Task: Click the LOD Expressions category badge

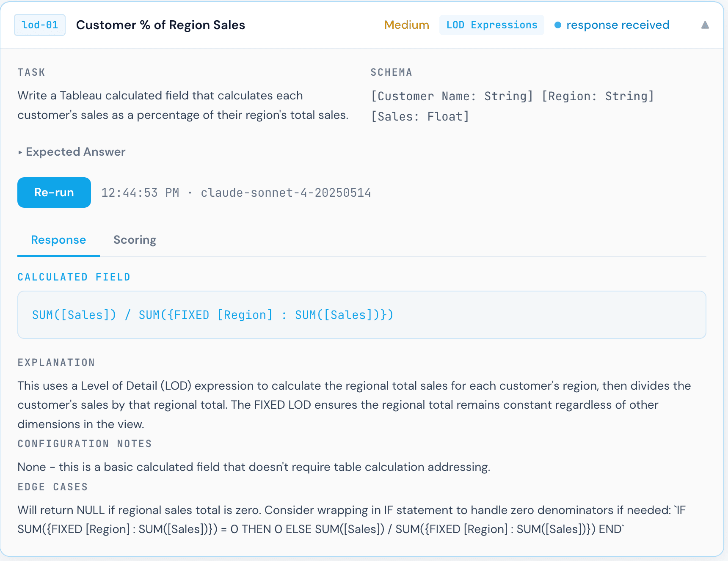Action: point(491,25)
